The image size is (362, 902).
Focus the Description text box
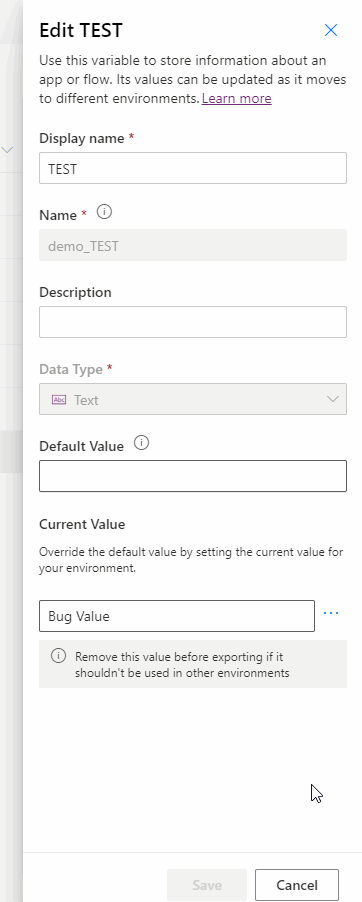(193, 322)
